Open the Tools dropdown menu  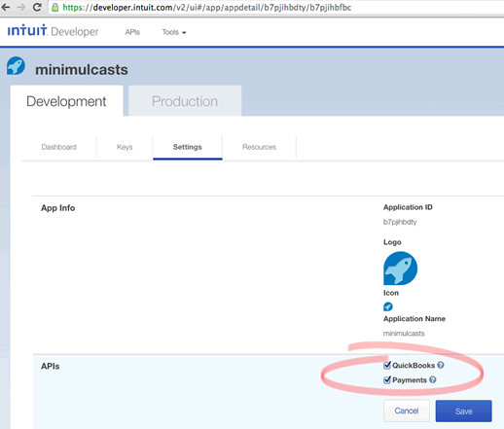click(x=174, y=32)
